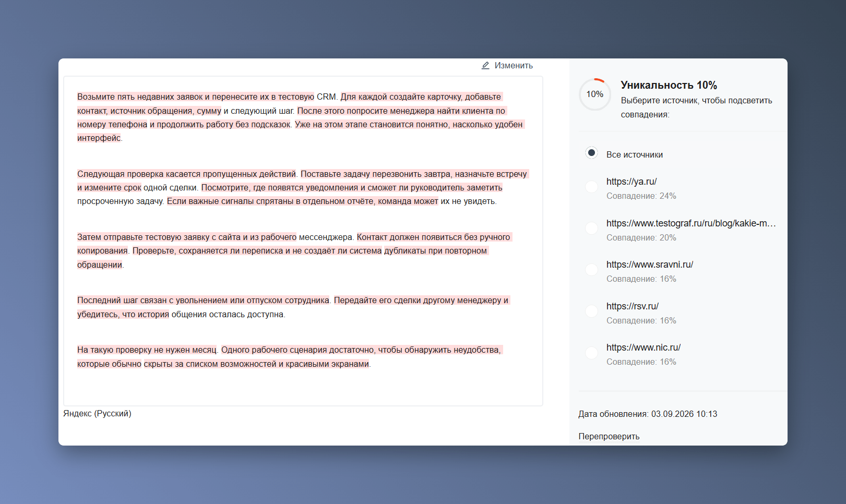The width and height of the screenshot is (846, 504).
Task: Select the Все источники radio button
Action: pyautogui.click(x=591, y=153)
